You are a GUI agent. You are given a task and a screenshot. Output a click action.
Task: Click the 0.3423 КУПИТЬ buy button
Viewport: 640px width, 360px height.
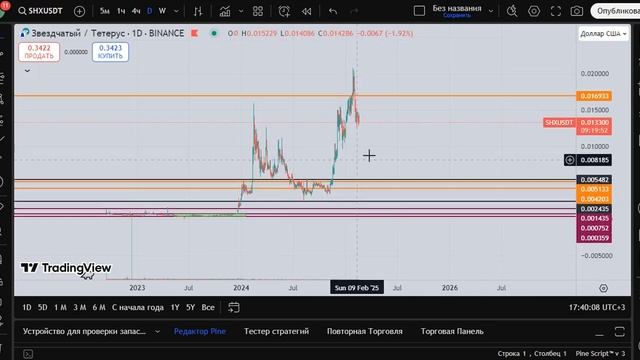(110, 52)
